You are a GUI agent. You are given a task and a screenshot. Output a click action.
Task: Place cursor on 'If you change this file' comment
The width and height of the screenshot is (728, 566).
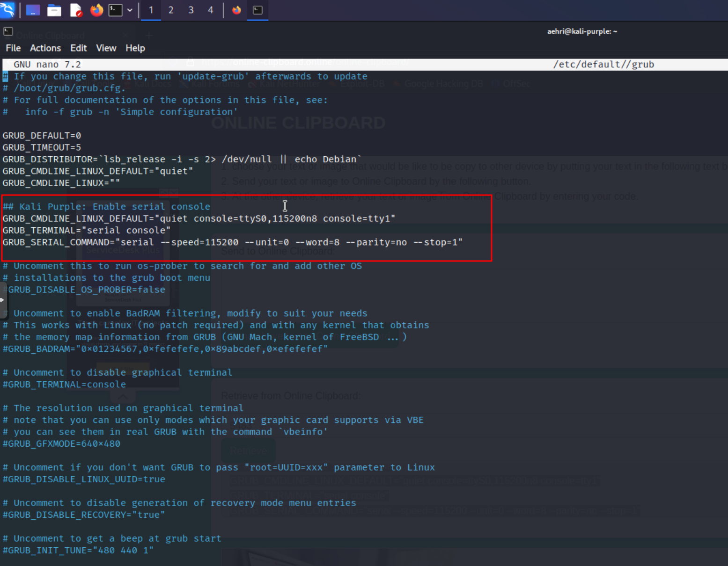185,76
